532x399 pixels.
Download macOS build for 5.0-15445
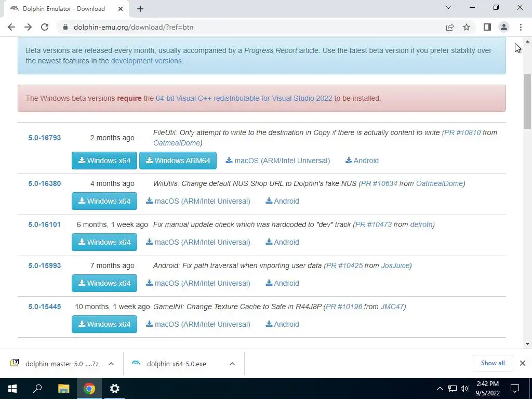click(198, 324)
